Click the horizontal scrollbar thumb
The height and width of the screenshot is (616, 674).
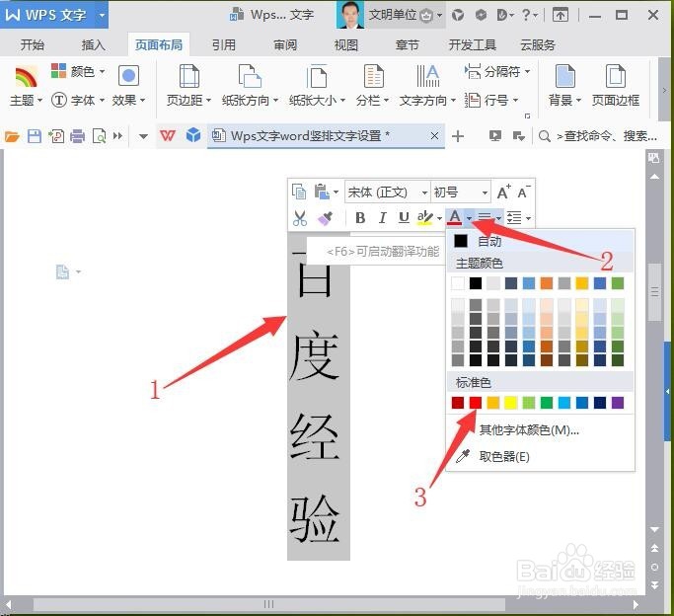tap(268, 604)
